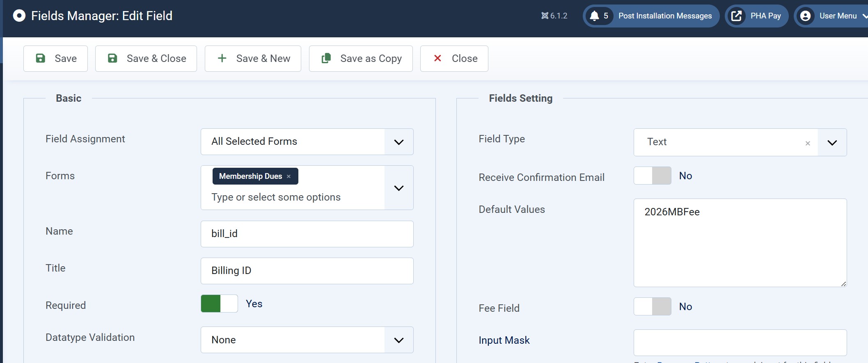This screenshot has width=868, height=363.
Task: Click the Field Assignment label
Action: click(85, 139)
